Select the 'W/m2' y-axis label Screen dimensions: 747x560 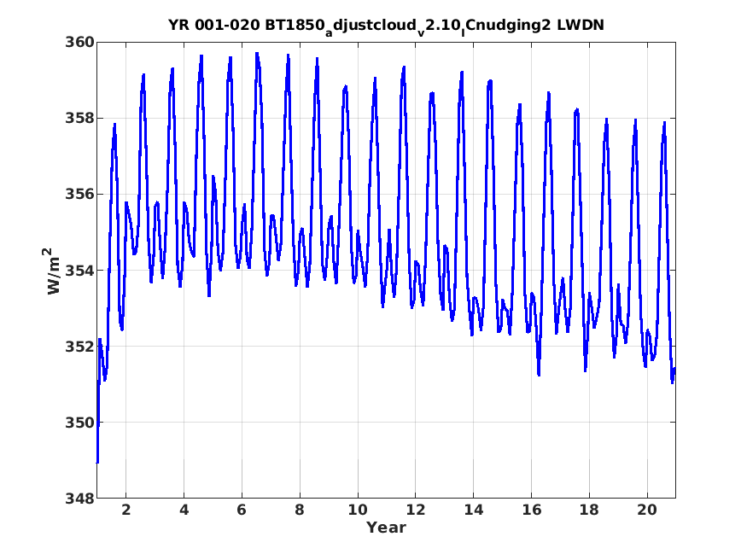pyautogui.click(x=53, y=271)
